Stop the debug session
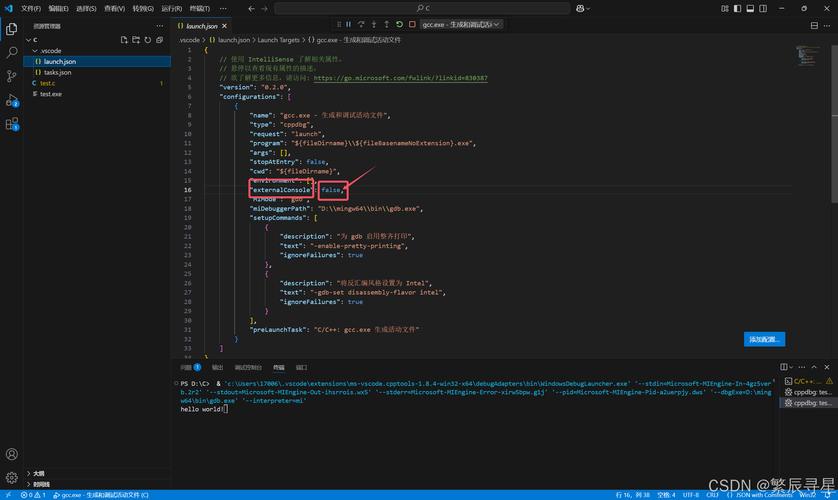The width and height of the screenshot is (838, 500). (x=412, y=25)
